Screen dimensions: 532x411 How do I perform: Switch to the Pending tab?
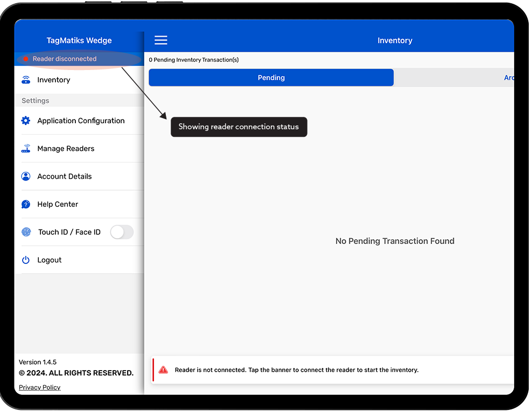pyautogui.click(x=271, y=78)
